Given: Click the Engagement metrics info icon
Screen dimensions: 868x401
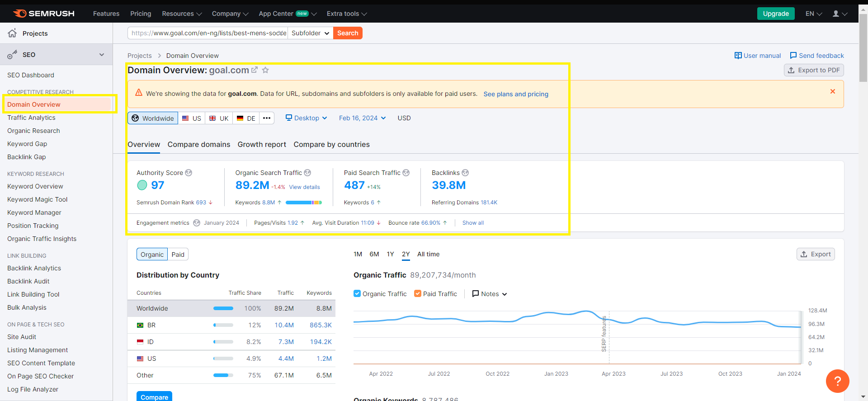Looking at the screenshot, I should coord(197,223).
